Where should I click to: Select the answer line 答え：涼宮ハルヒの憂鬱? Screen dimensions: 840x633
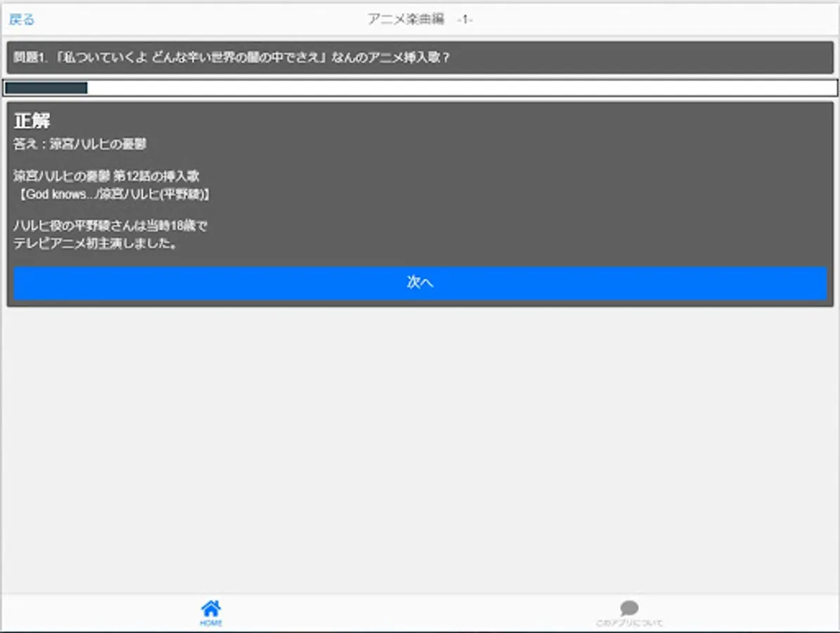[79, 144]
